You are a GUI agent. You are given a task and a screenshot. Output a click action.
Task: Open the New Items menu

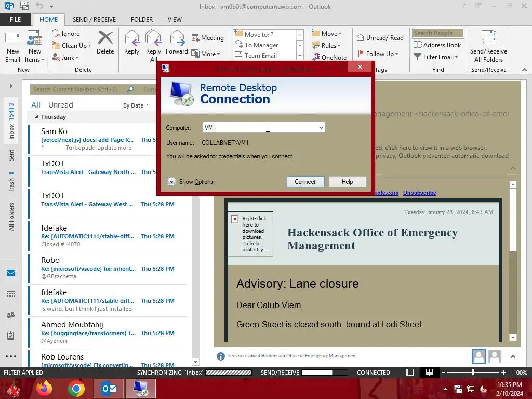(34, 46)
